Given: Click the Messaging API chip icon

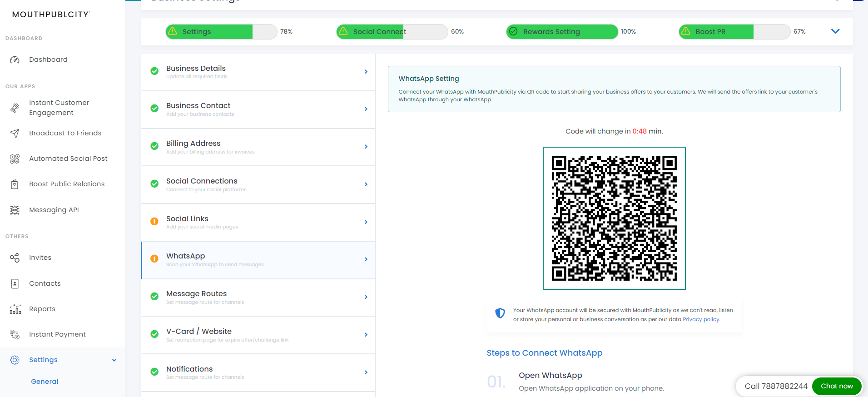Looking at the screenshot, I should (x=15, y=210).
